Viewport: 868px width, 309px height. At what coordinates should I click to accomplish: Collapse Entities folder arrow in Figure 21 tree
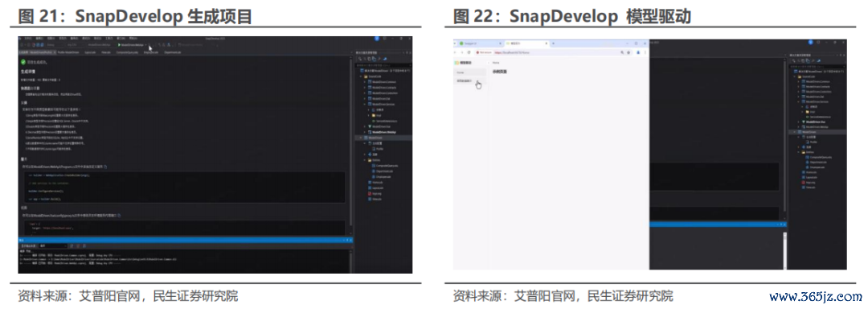click(x=365, y=159)
